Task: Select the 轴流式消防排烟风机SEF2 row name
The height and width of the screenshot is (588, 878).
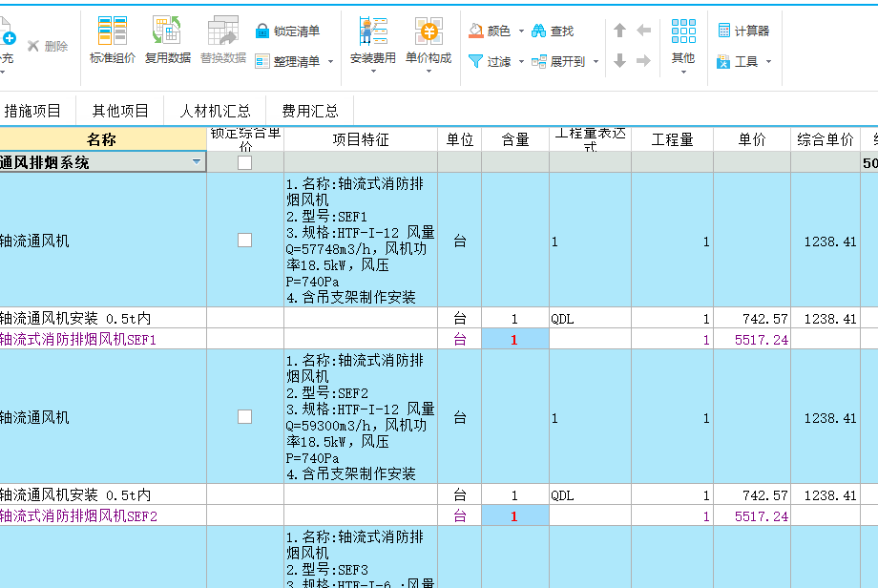Action: 78,515
